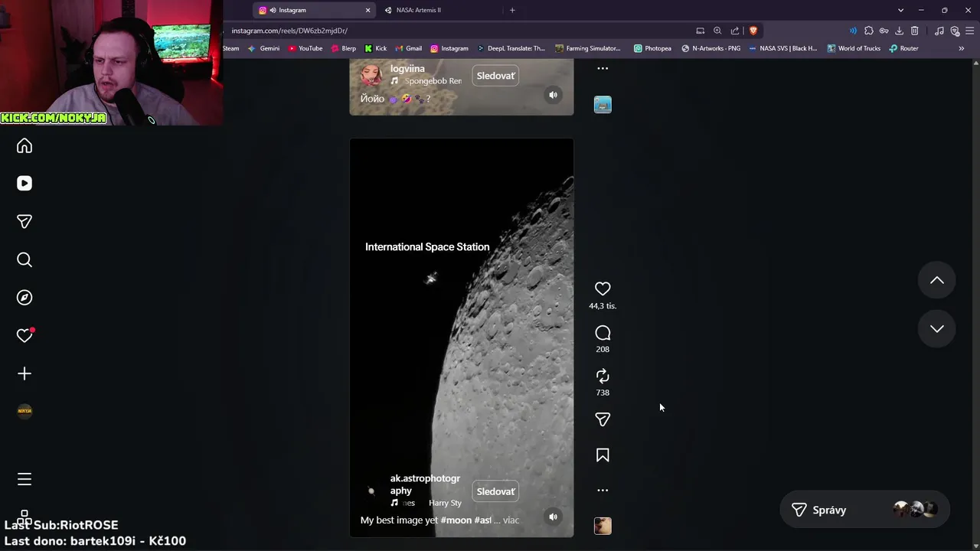Screen dimensions: 980x551
Task: Go to next reel with down chevron
Action: [x=936, y=328]
